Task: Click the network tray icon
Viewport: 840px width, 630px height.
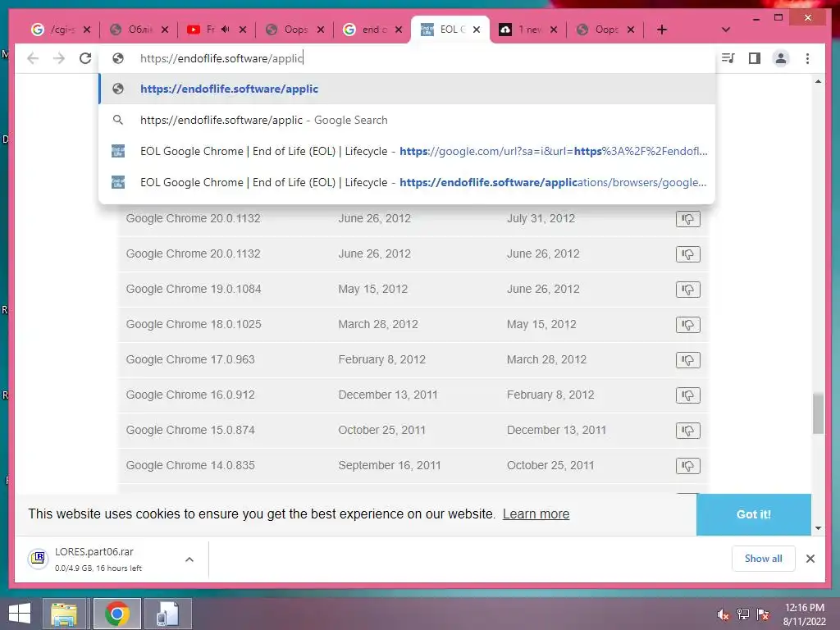Action: pyautogui.click(x=742, y=614)
